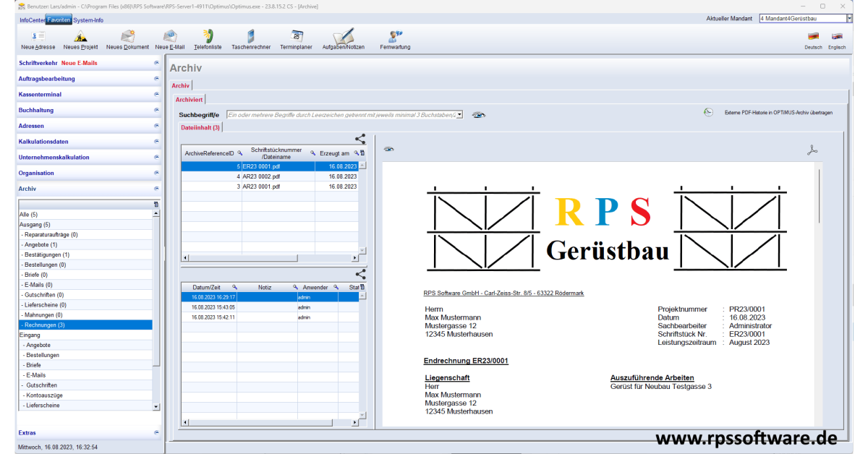The width and height of the screenshot is (868, 454).
Task: Open the Terminplaner calendar
Action: point(297,40)
